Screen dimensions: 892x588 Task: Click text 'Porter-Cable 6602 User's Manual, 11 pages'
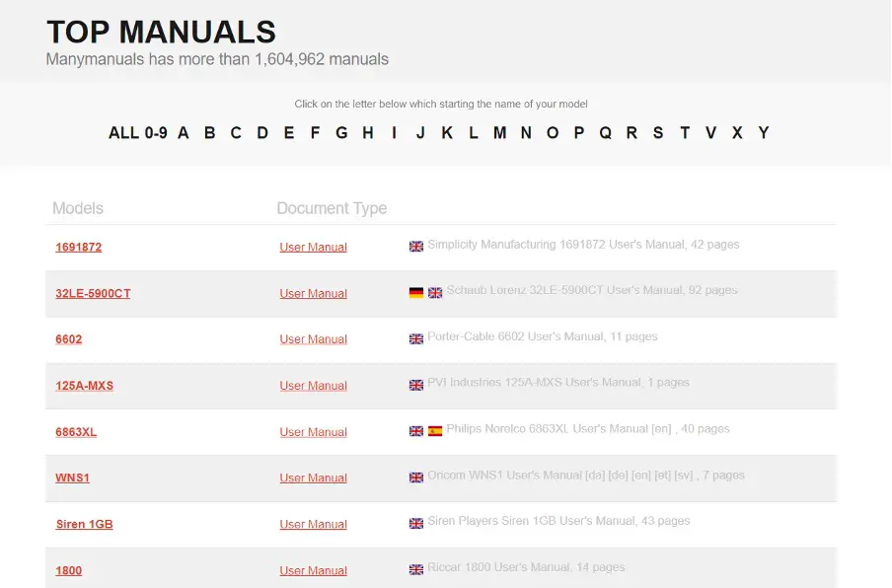pos(542,336)
